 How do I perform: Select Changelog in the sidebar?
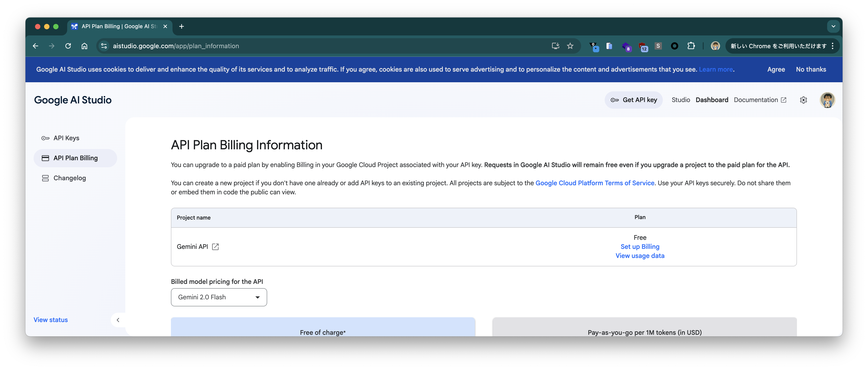tap(69, 178)
